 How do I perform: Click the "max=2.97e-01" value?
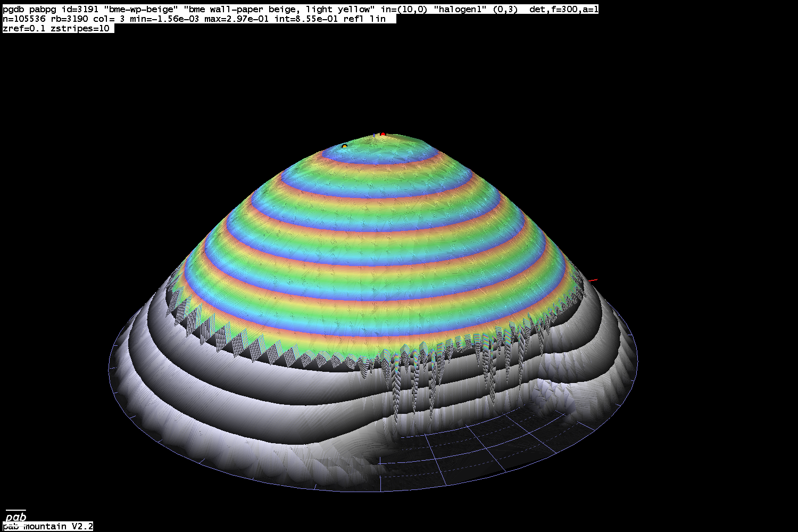237,19
